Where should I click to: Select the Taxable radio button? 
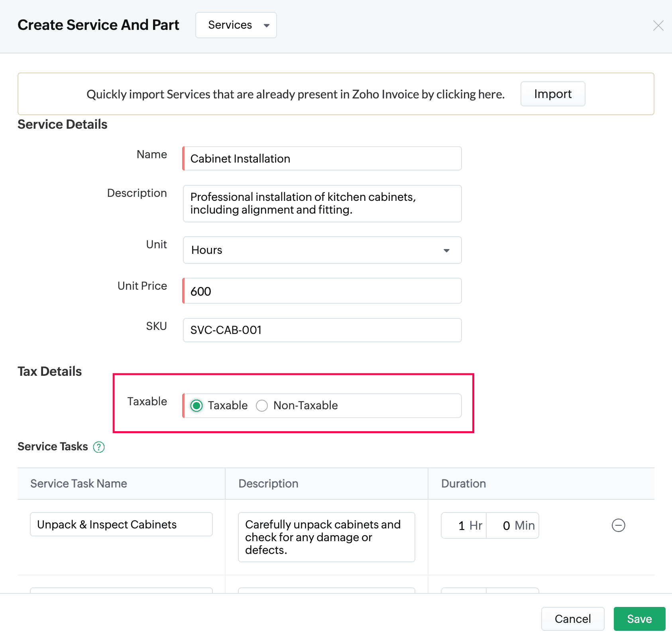(x=196, y=406)
